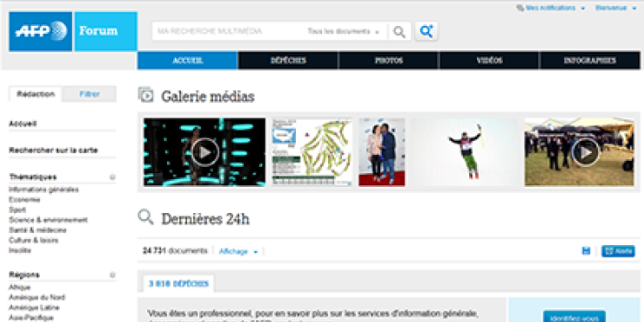Select Culture & loisirs theme

coord(33,241)
